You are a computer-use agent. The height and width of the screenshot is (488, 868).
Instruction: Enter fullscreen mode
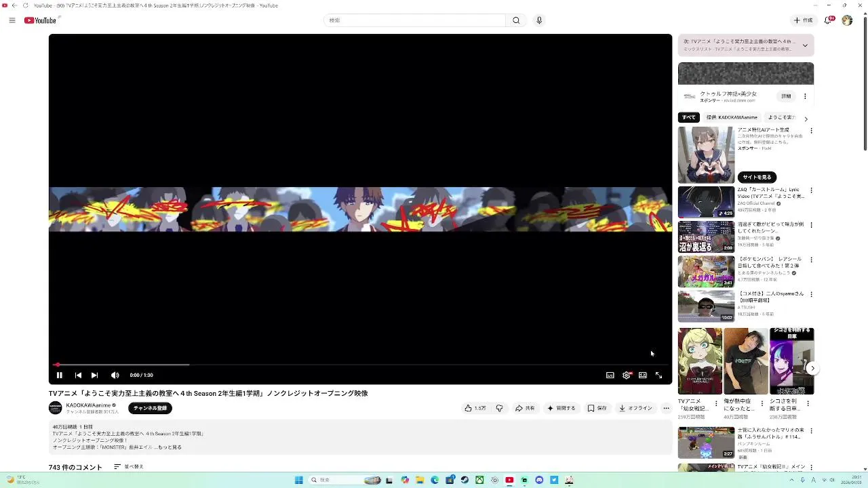[x=658, y=375]
